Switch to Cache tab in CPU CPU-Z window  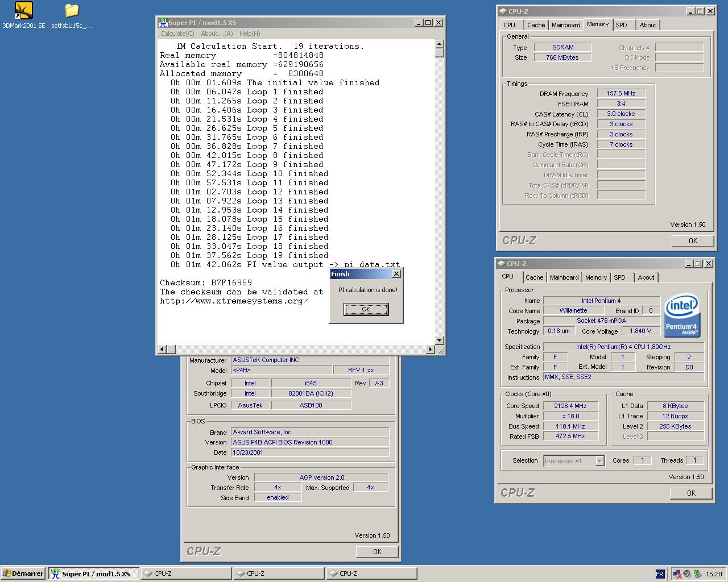point(534,277)
